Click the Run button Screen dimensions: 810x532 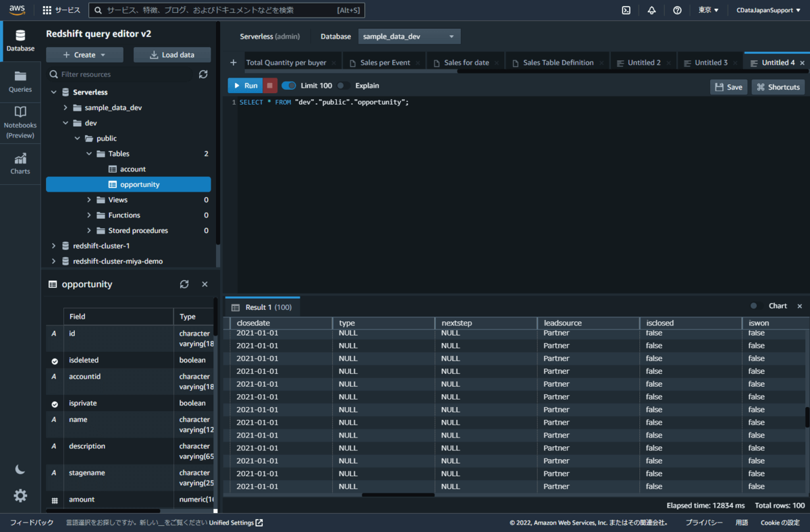coord(244,86)
